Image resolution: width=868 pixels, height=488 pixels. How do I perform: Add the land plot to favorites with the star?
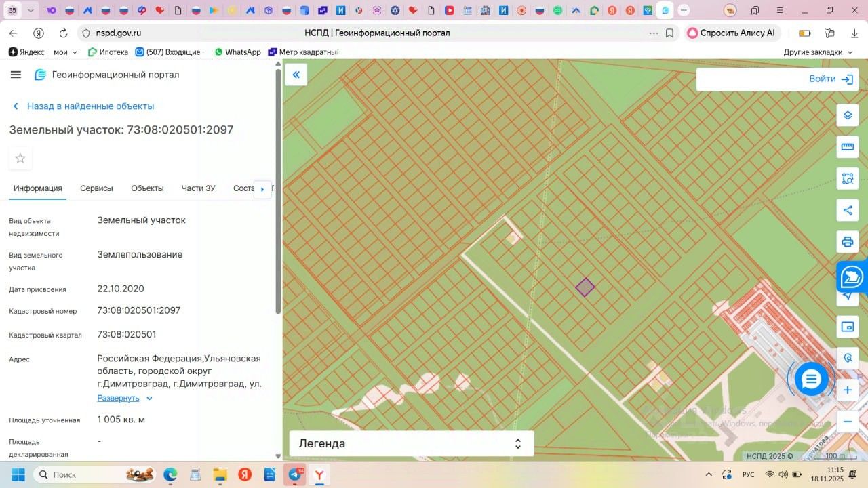[x=20, y=158]
